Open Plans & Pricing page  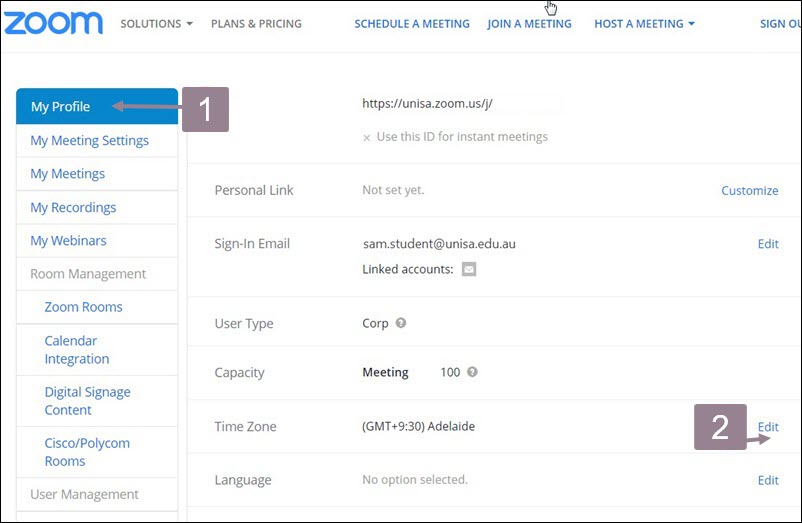[256, 24]
